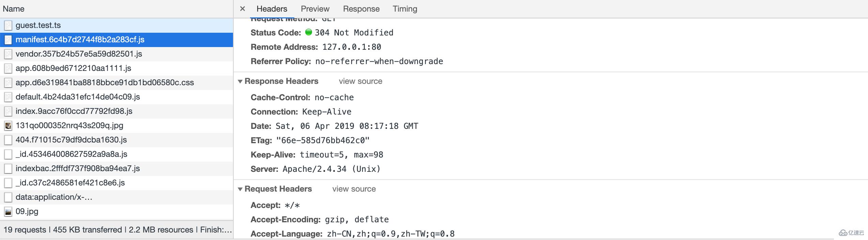Viewport: 868px width, 240px height.
Task: Click the document icon beside app.d6e319841ba8818bbce91db1bd06580c.css
Action: (x=8, y=82)
